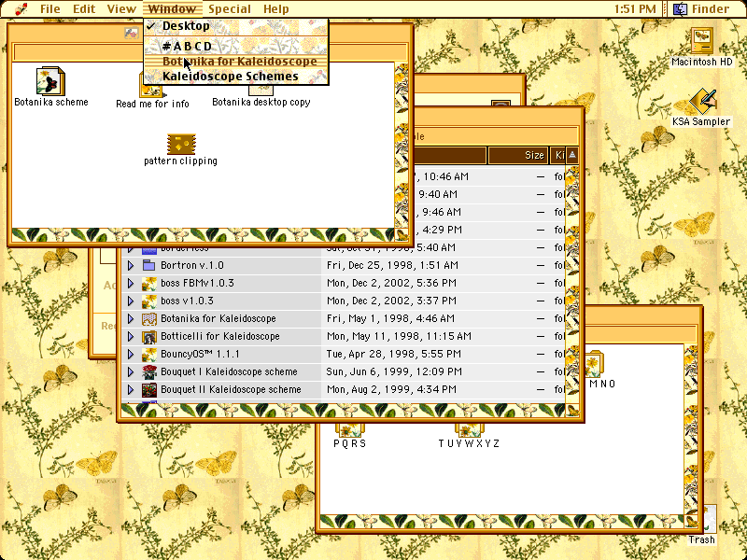This screenshot has height=560, width=747.
Task: Click the Finder application menu icon
Action: 680,9
